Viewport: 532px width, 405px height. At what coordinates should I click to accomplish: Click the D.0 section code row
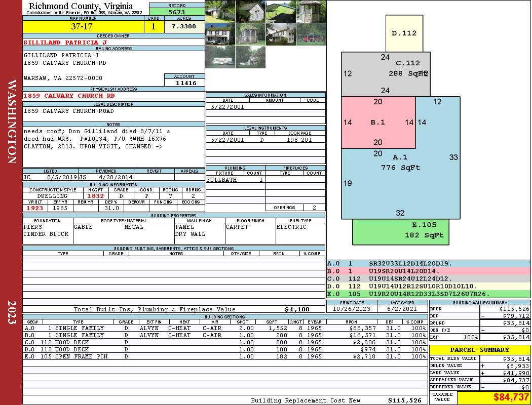pyautogui.click(x=428, y=287)
